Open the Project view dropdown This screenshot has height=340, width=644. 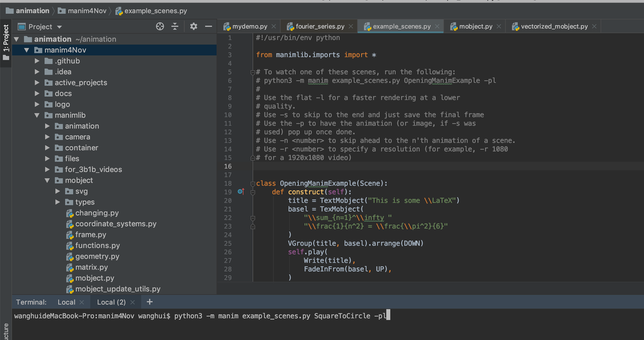click(59, 27)
